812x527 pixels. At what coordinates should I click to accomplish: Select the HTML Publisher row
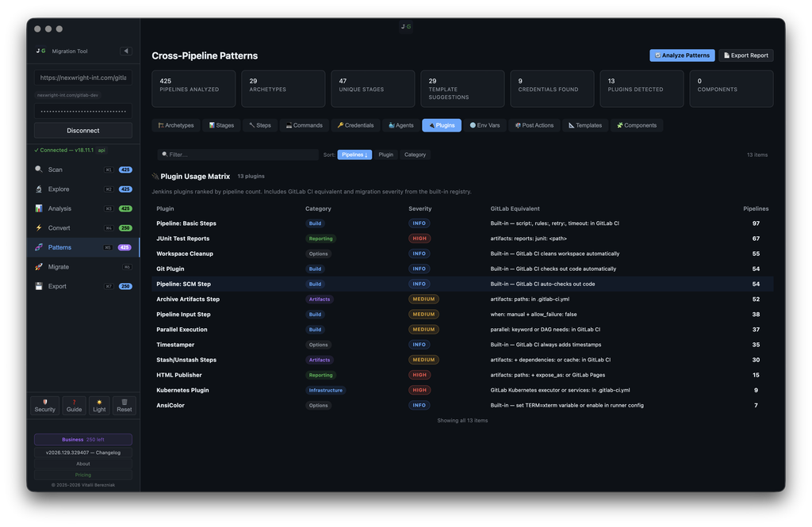click(x=462, y=375)
